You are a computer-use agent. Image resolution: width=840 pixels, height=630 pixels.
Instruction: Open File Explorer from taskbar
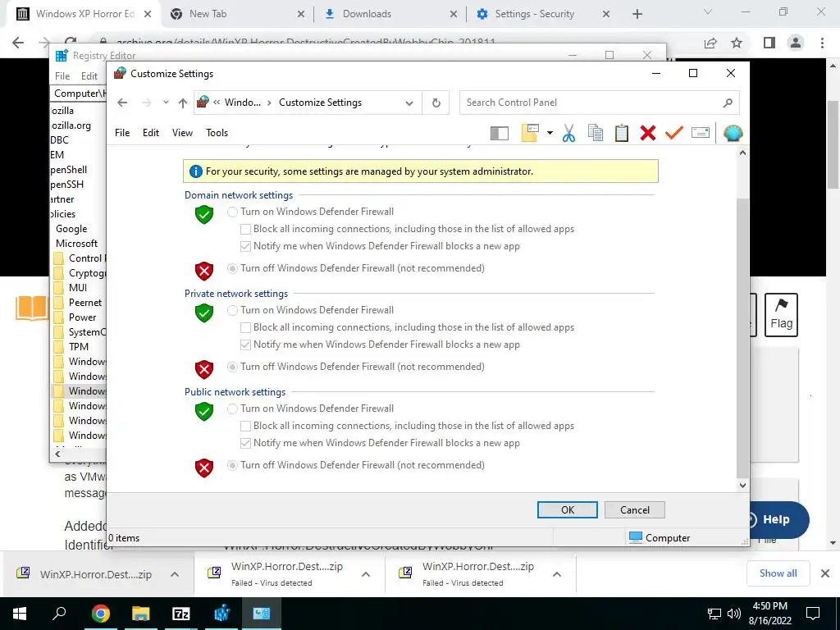(140, 614)
